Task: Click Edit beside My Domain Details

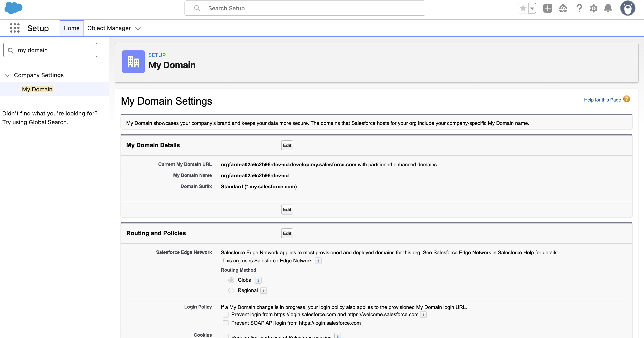Action: coord(287,145)
